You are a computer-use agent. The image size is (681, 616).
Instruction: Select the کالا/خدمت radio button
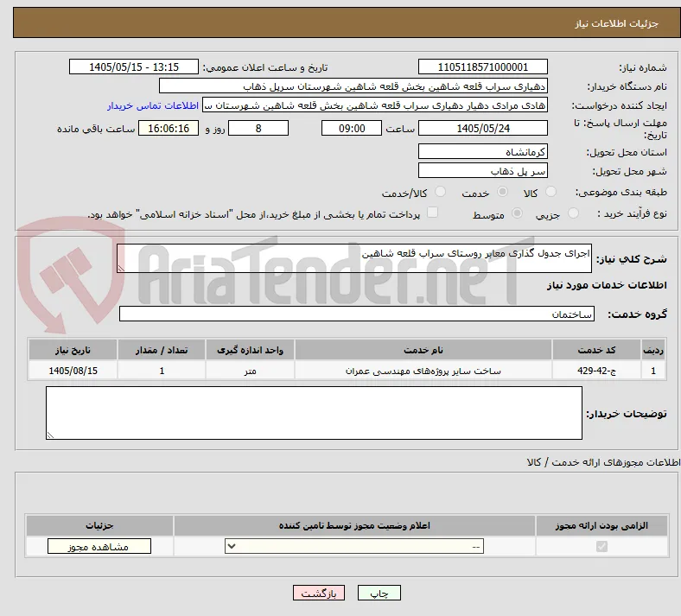tap(441, 192)
